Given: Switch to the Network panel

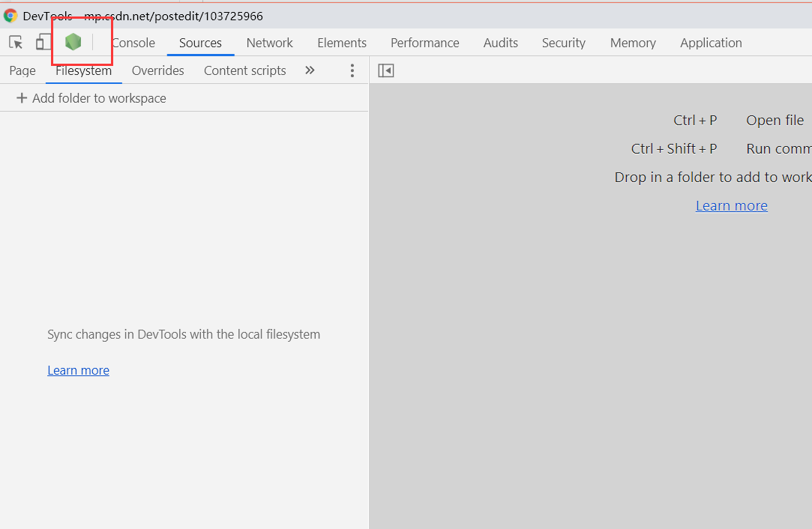Looking at the screenshot, I should pyautogui.click(x=269, y=43).
